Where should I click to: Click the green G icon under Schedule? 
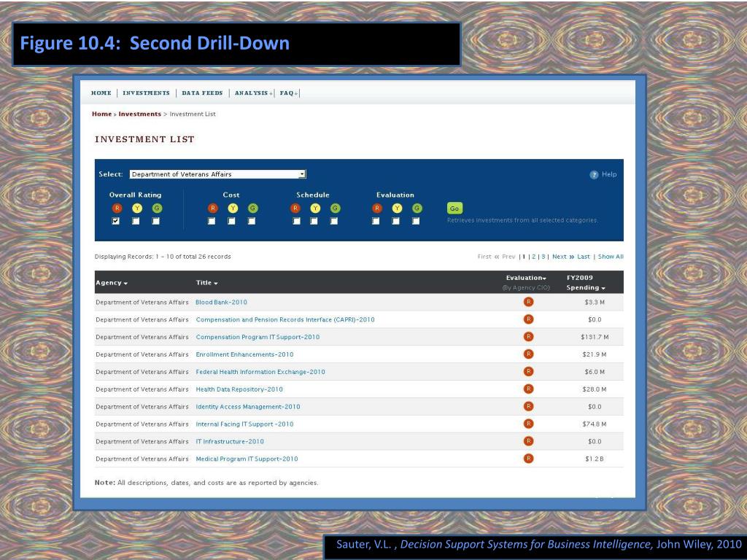click(335, 208)
